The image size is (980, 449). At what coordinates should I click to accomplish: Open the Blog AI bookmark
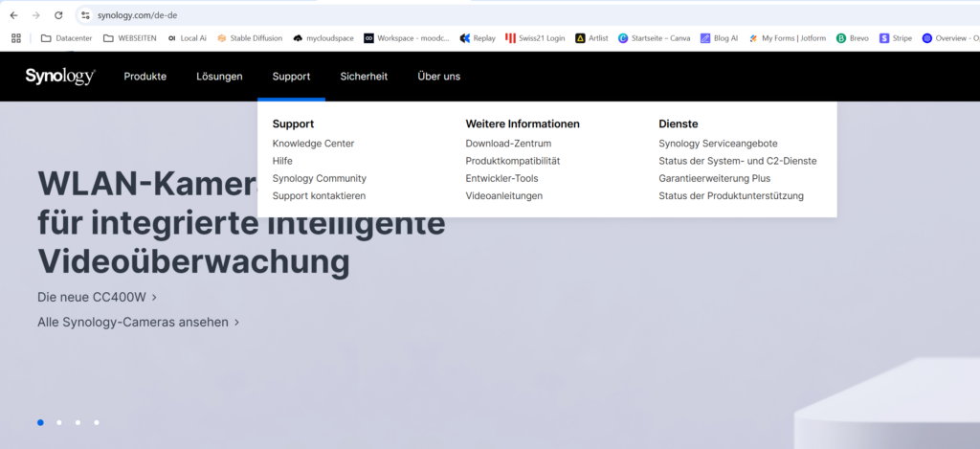pos(720,38)
